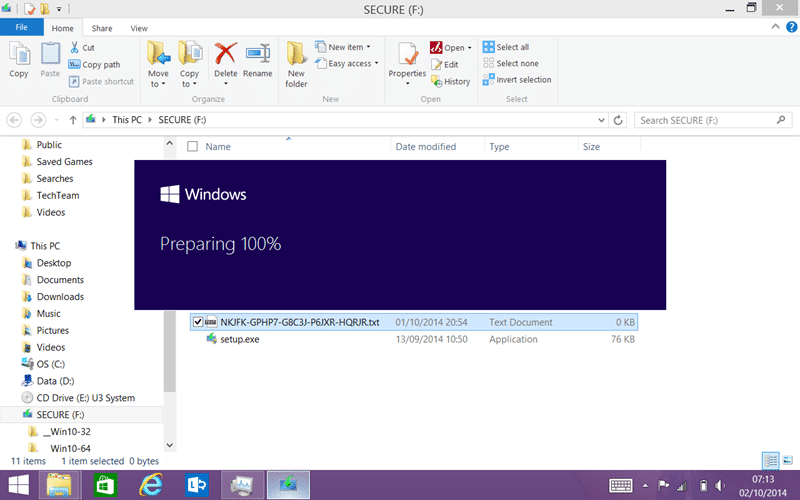This screenshot has height=500, width=800.
Task: Open the Windows Start button
Action: (19, 485)
